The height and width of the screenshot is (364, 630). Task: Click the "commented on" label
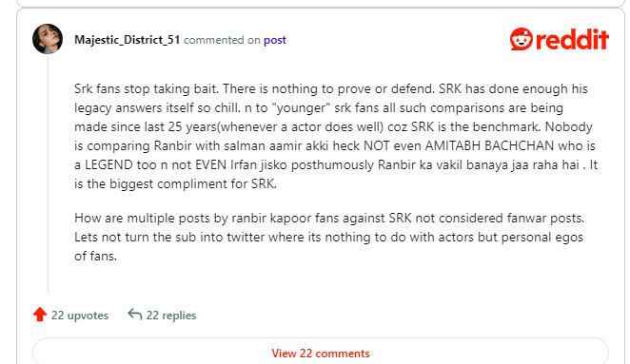222,40
